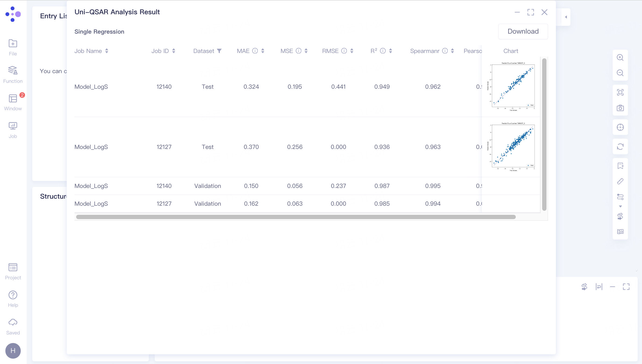Toggle sorting on the MAE column

pyautogui.click(x=262, y=51)
